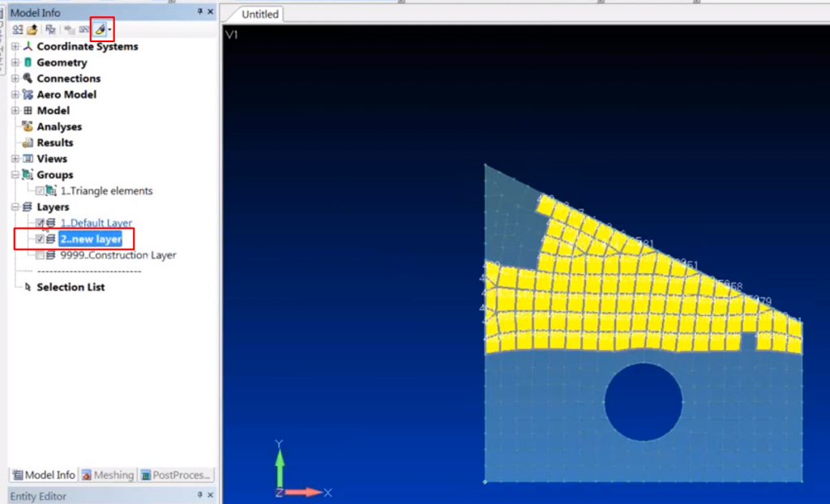This screenshot has height=504, width=830.
Task: Select the 1..Triangle elements group
Action: [106, 191]
